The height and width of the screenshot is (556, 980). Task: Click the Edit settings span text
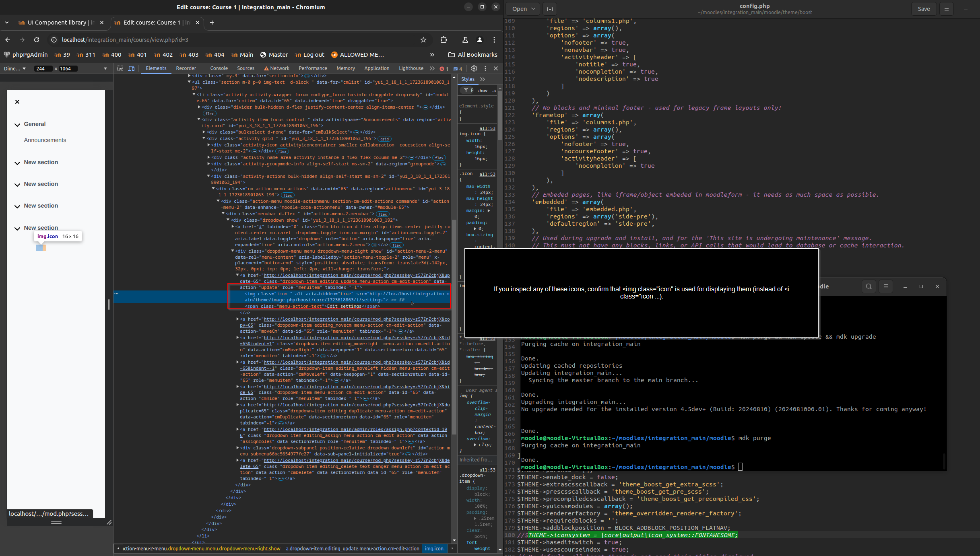click(344, 306)
